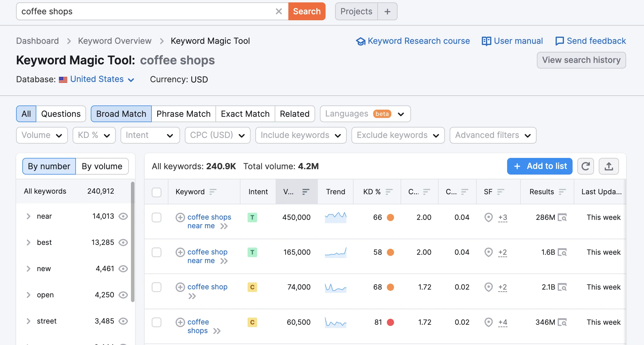Viewport: 644px width, 345px height.
Task: View SERP icon next to 2.1B results
Action: point(562,287)
